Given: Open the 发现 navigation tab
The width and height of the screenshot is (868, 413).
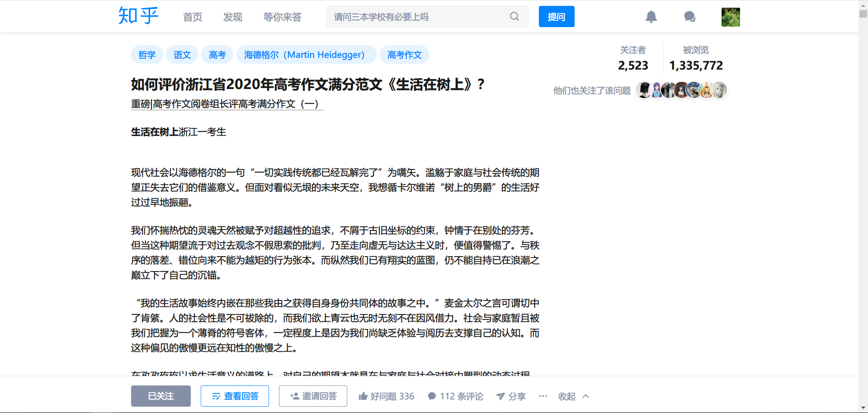Looking at the screenshot, I should pyautogui.click(x=233, y=17).
